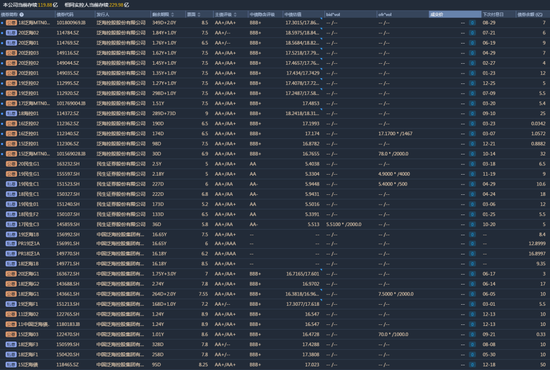The height and width of the screenshot is (370, 550).
Task: Sort by the 票面 column arrows
Action: tap(199, 14)
